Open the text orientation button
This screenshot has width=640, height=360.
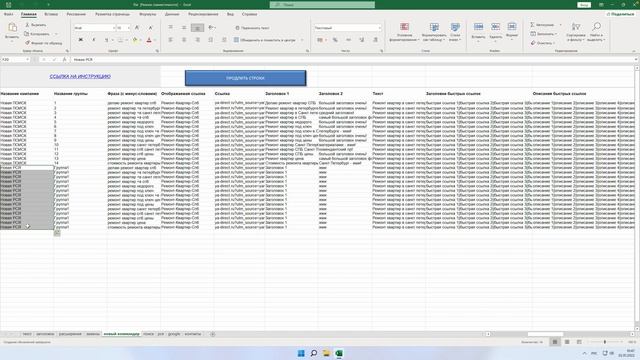click(x=211, y=28)
